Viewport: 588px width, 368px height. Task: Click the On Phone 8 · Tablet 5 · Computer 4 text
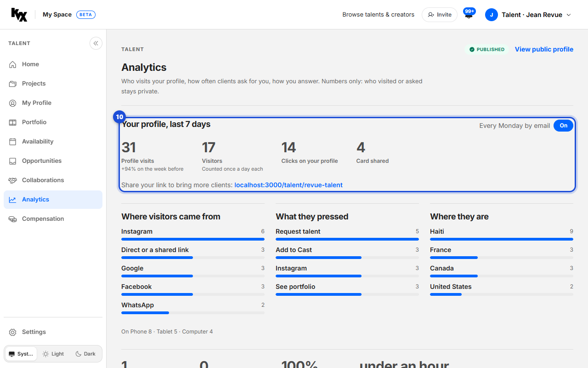coord(167,332)
